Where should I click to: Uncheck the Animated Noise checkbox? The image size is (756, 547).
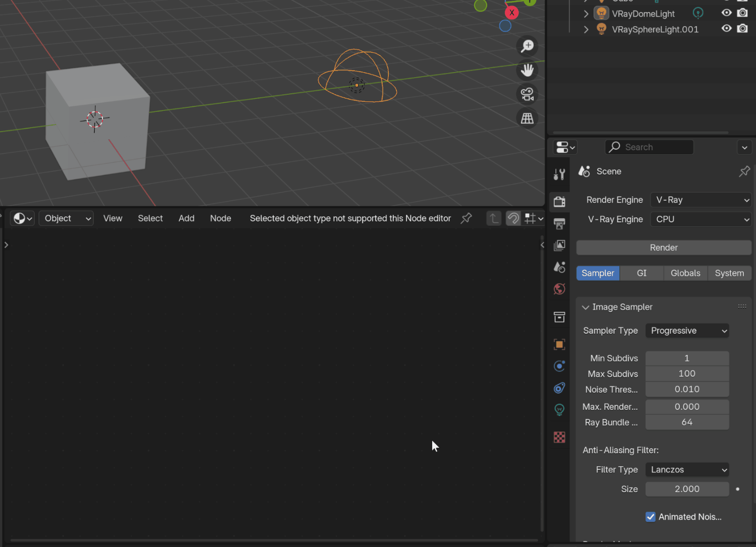(x=651, y=517)
